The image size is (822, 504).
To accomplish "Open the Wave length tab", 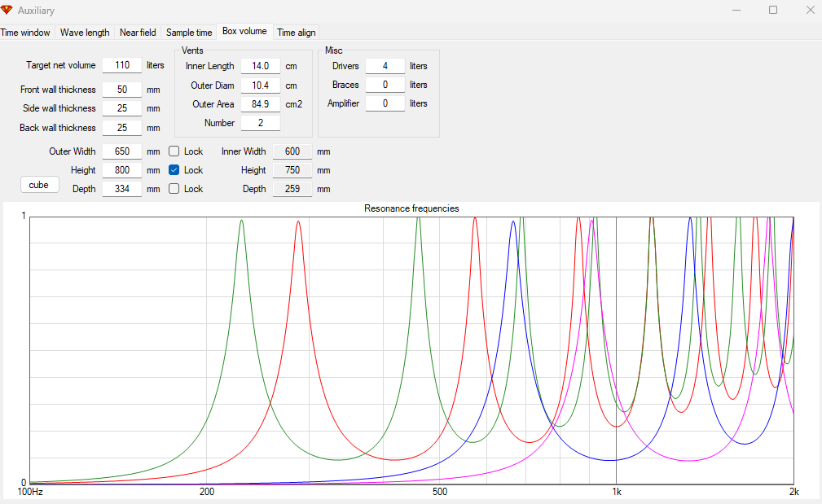I will 85,33.
